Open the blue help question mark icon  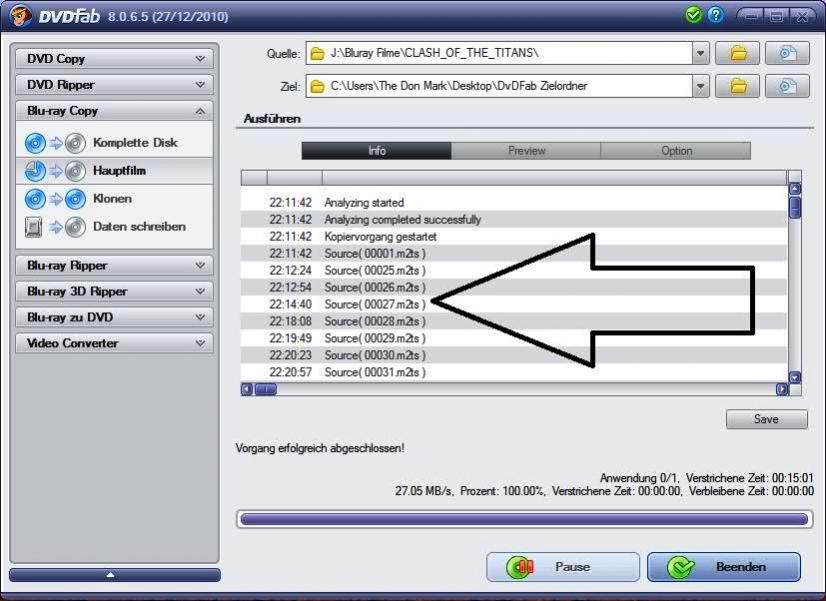pyautogui.click(x=715, y=15)
